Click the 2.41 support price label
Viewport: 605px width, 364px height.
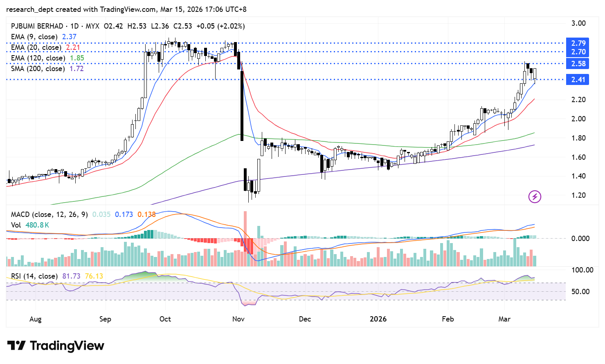click(578, 80)
